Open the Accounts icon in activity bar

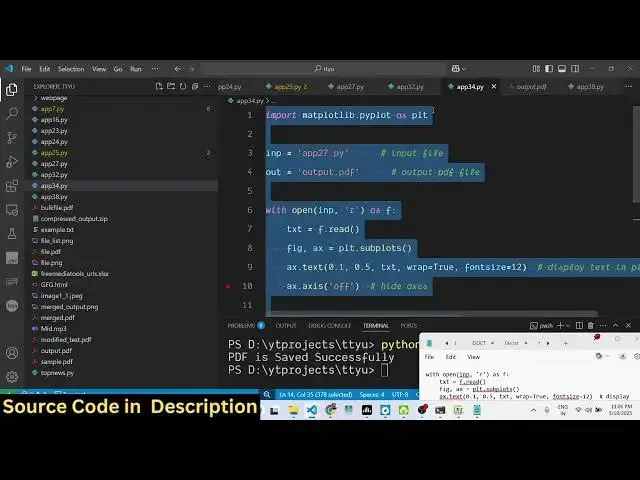12,353
